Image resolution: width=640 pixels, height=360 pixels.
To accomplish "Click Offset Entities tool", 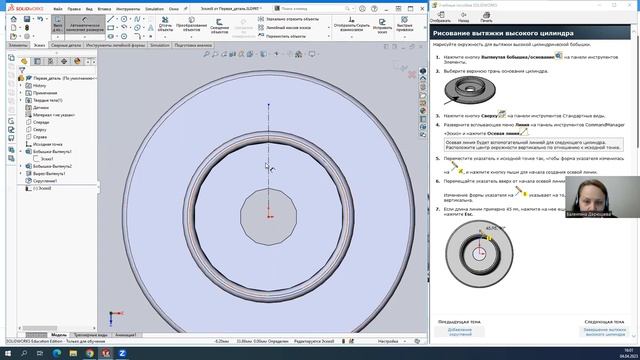I will coord(219,25).
